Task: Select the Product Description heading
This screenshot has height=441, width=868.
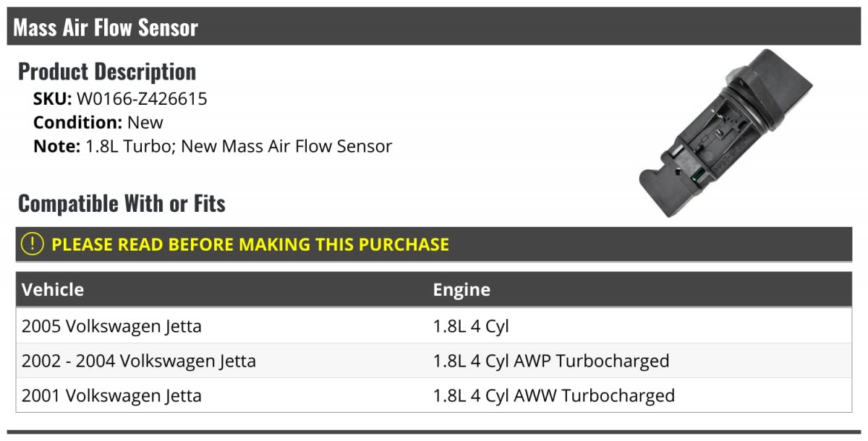Action: (107, 72)
